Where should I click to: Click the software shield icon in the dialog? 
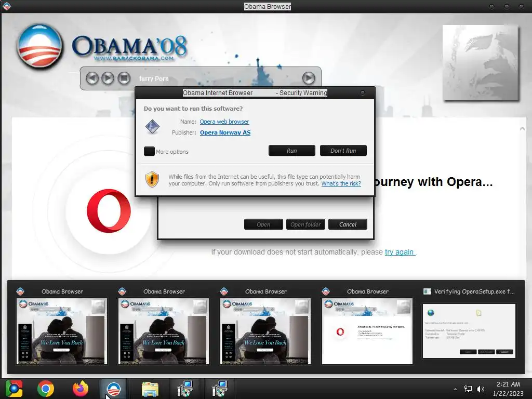pos(152,127)
